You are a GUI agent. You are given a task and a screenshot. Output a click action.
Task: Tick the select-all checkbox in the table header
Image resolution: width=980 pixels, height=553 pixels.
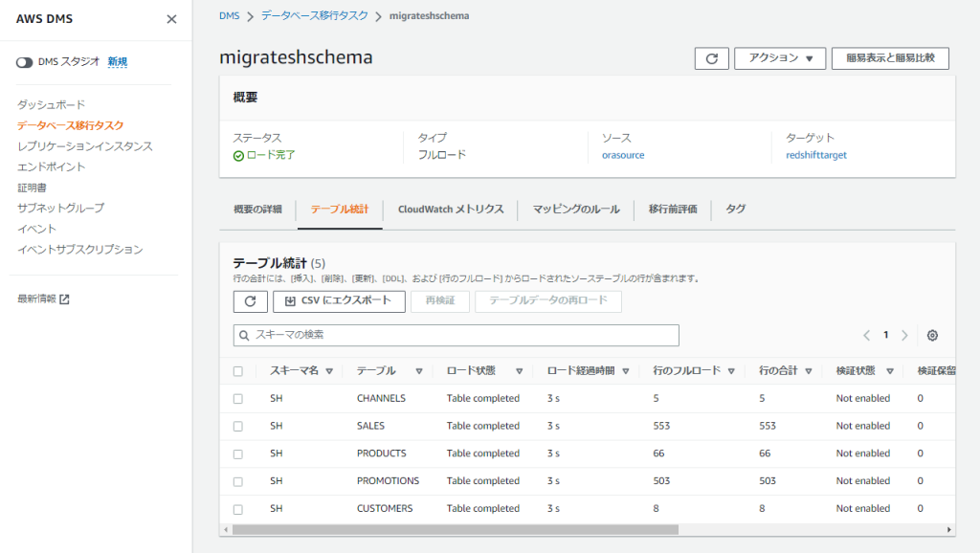pyautogui.click(x=238, y=371)
